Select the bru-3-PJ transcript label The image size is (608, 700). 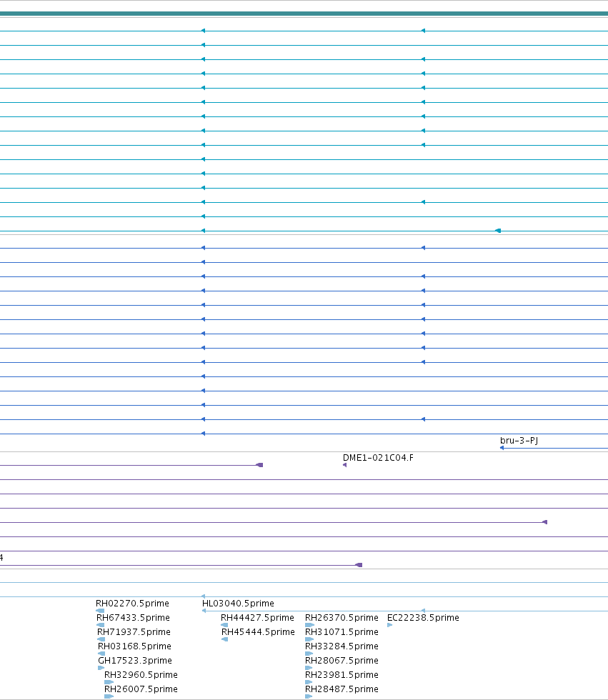coord(519,441)
